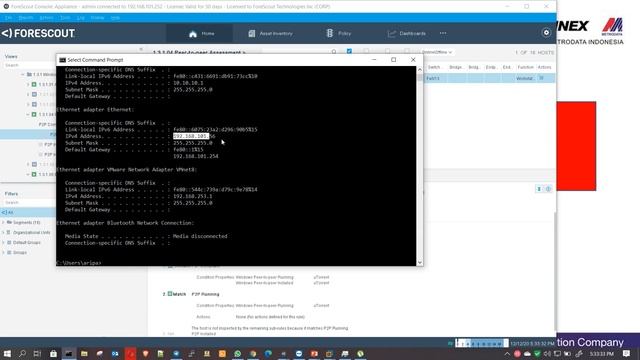This screenshot has width=640, height=360.
Task: Open the Windows Start menu
Action: (7, 353)
